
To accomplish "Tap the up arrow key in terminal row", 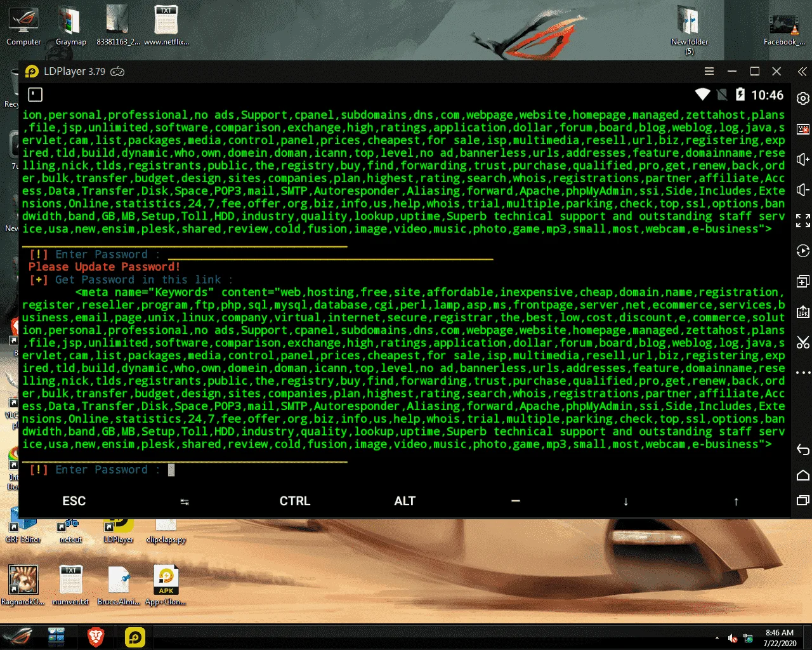I will click(736, 501).
